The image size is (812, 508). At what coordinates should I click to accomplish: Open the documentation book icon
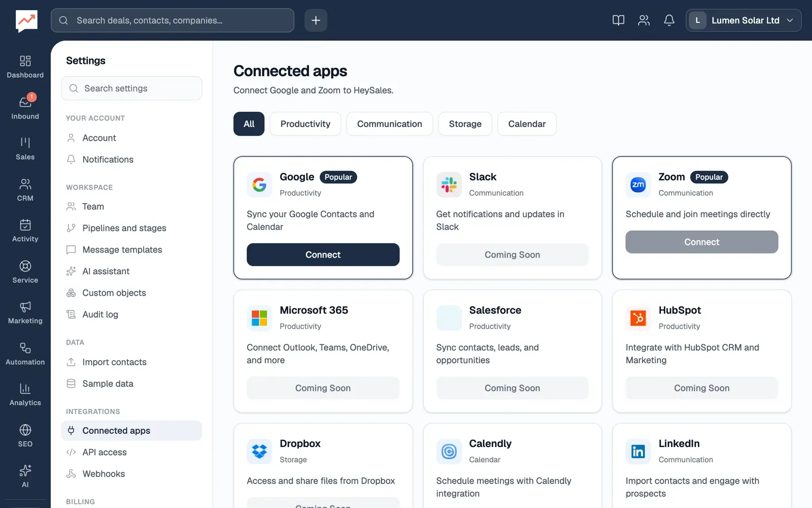click(618, 20)
